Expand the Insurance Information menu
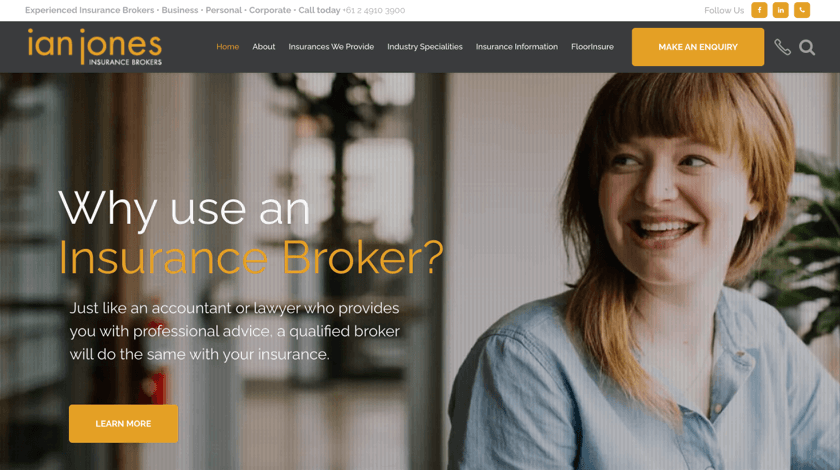Viewport: 840px width, 470px height. click(x=516, y=47)
